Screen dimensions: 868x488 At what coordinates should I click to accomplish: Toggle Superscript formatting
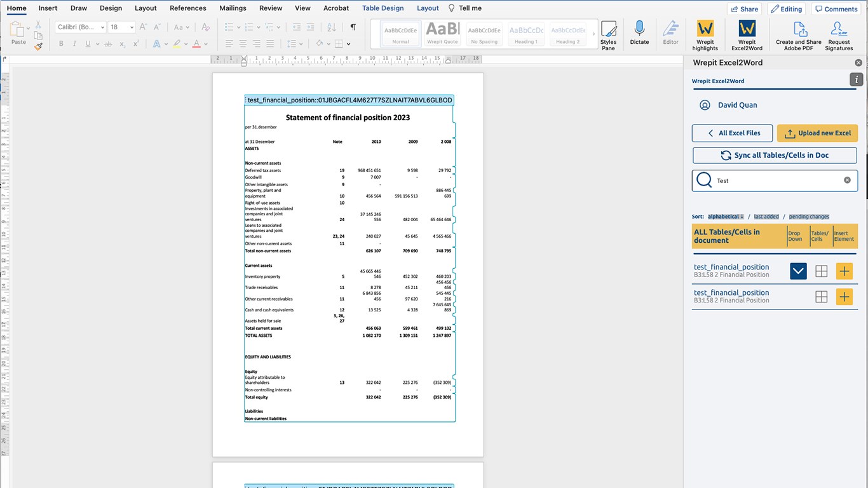pos(136,44)
